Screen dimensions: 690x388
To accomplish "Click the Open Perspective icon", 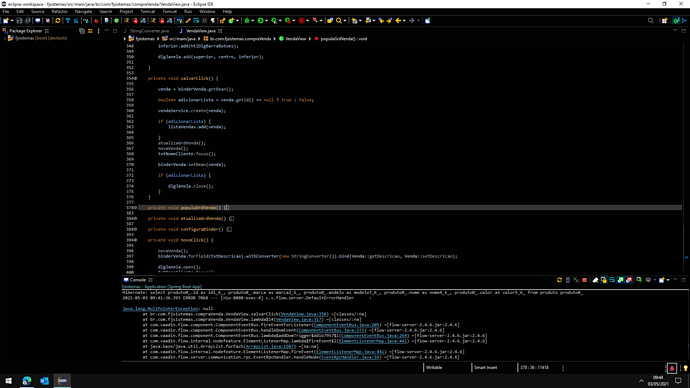I will pyautogui.click(x=664, y=20).
